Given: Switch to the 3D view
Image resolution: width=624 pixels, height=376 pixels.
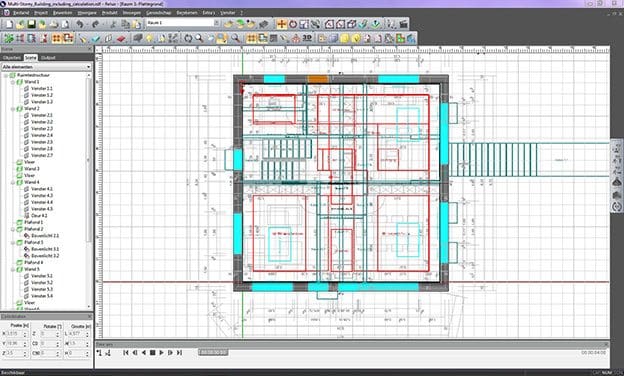Looking at the screenshot, I should 307,38.
